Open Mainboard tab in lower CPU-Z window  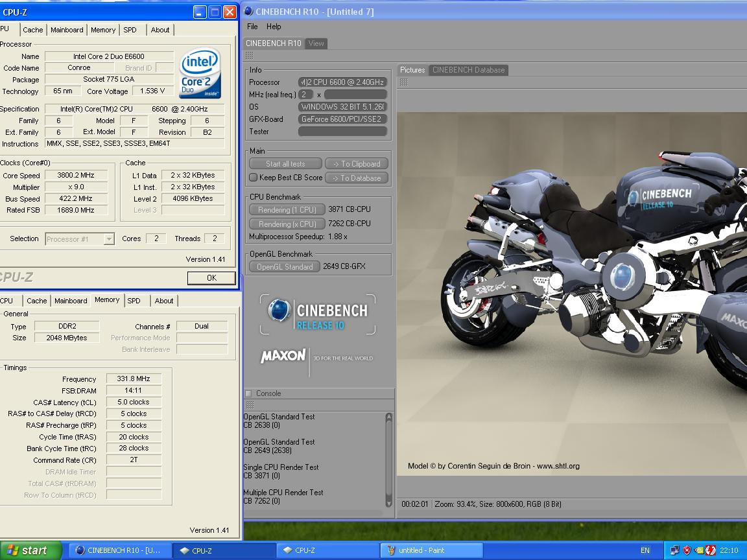tap(71, 301)
